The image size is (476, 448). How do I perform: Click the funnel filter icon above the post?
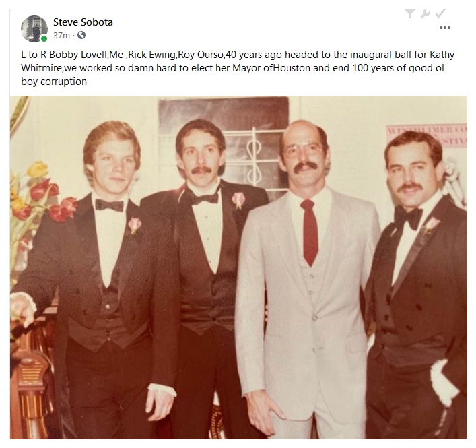[x=410, y=13]
